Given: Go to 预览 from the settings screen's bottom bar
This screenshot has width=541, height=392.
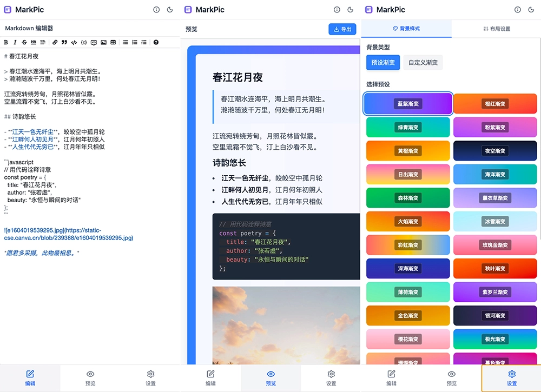Looking at the screenshot, I should (451, 378).
